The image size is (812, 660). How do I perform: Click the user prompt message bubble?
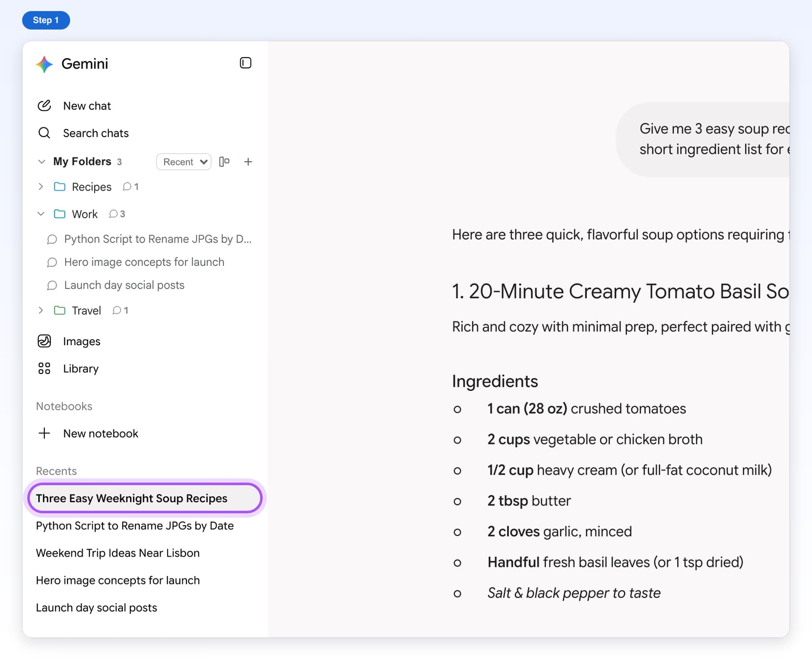click(x=703, y=139)
